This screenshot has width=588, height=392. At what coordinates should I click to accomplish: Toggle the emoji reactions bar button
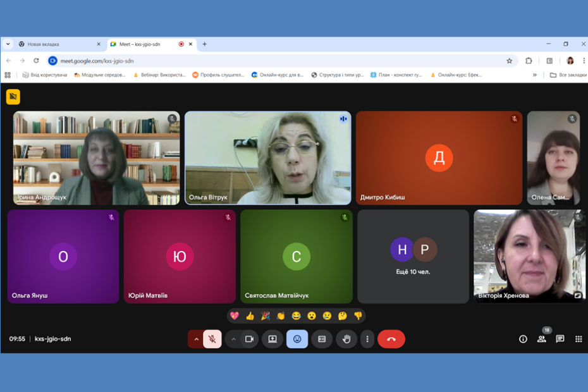[x=297, y=339]
